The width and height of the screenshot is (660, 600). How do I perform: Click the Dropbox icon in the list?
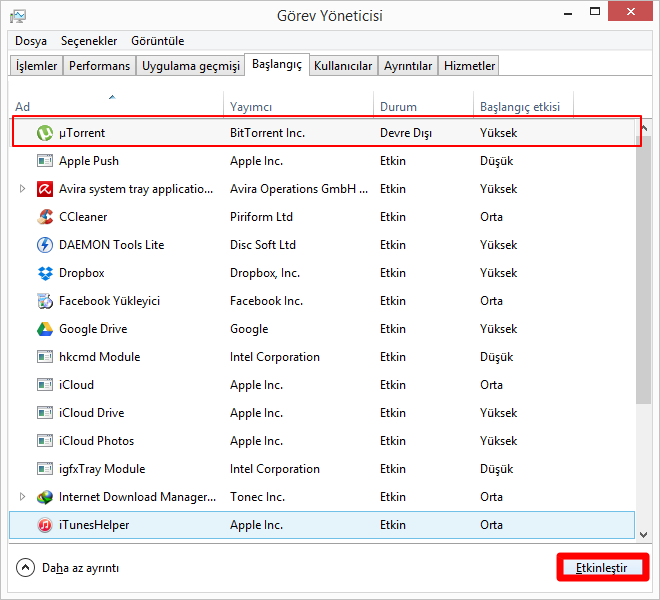[x=45, y=273]
